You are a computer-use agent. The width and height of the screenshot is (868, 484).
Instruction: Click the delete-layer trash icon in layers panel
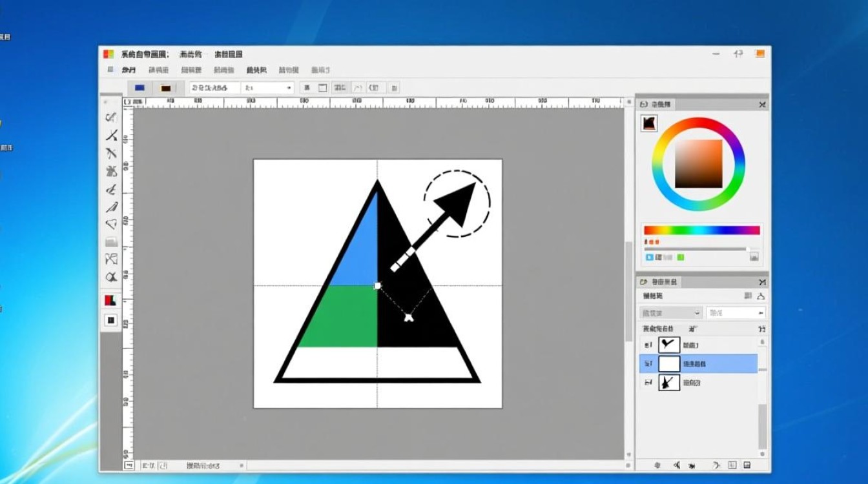pos(691,464)
